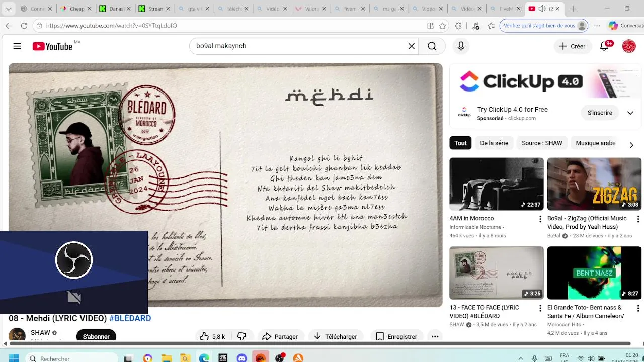644x362 pixels.
Task: Add this page to favorites star
Action: tap(442, 26)
